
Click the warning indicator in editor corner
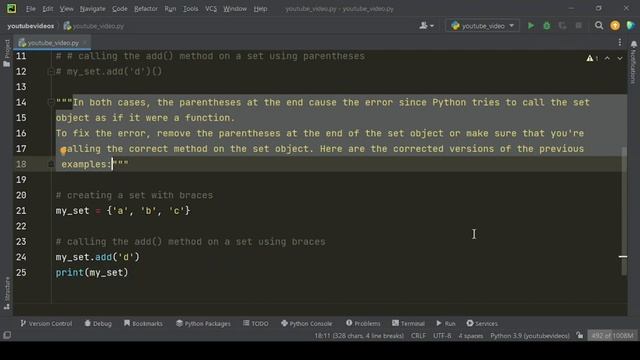pyautogui.click(x=592, y=58)
